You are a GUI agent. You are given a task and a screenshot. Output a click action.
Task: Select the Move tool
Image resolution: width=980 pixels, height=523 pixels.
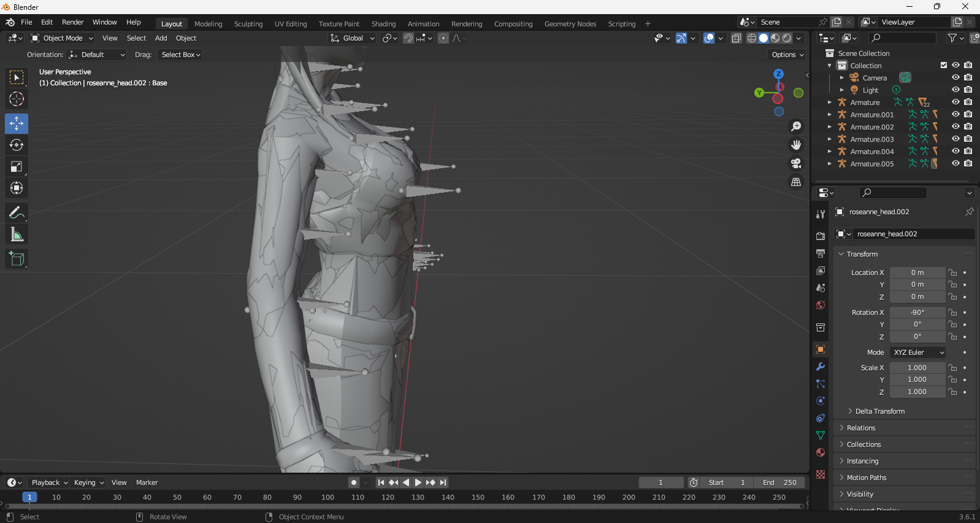tap(17, 123)
